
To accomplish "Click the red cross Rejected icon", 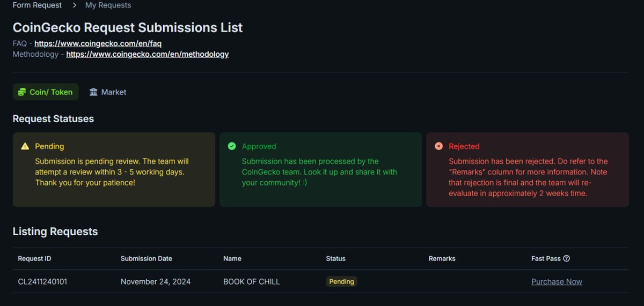I will 438,146.
